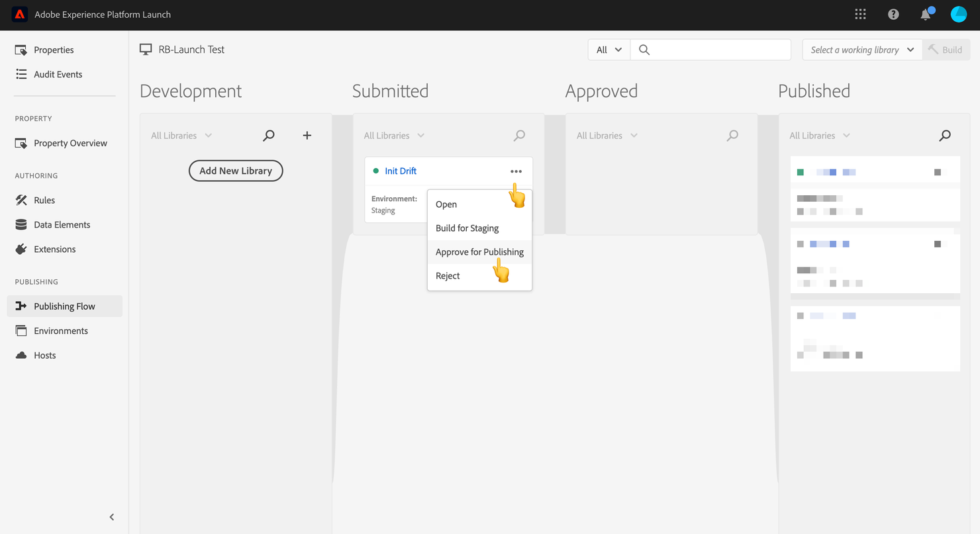
Task: Open the user profile avatar
Action: pos(959,15)
